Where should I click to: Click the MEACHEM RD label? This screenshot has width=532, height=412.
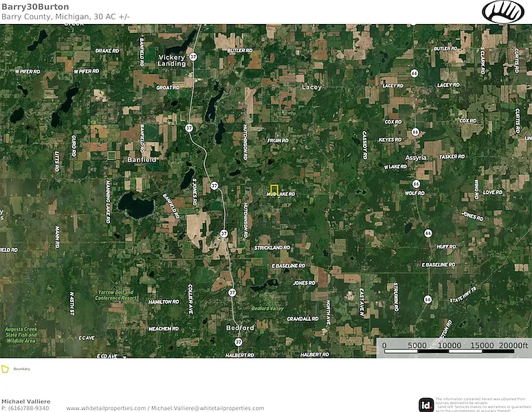(x=164, y=329)
